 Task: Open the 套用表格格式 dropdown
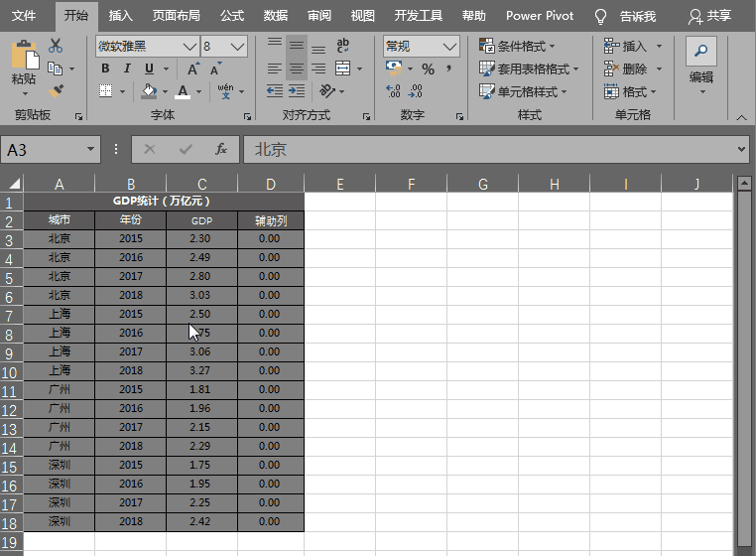tap(529, 69)
